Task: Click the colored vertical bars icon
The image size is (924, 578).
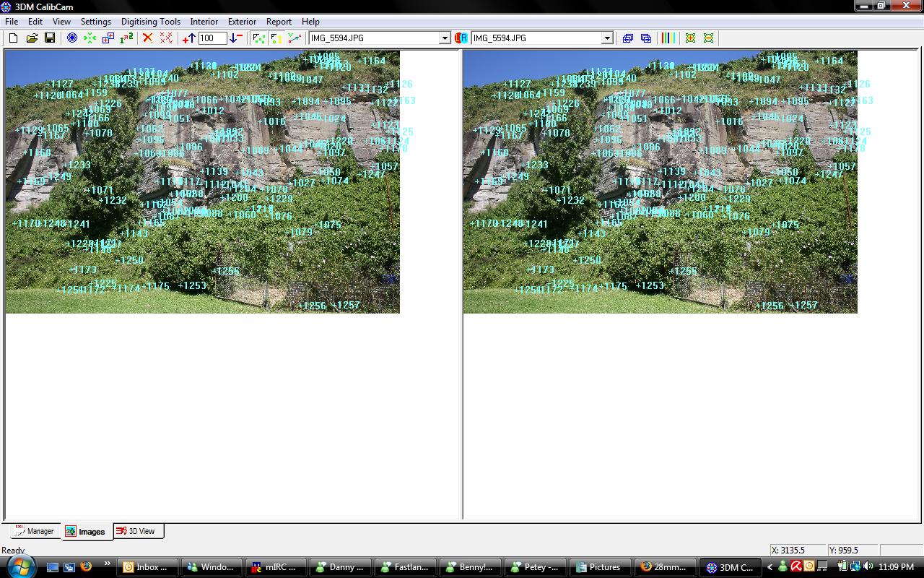Action: (668, 38)
